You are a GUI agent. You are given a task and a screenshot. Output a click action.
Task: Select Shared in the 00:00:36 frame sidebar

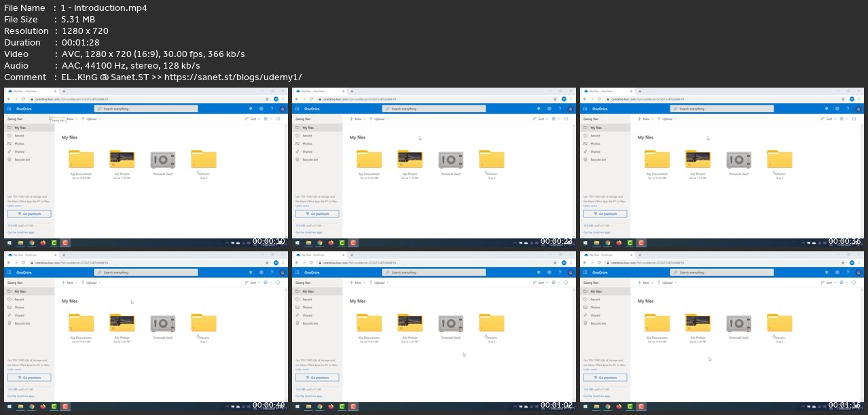point(605,151)
